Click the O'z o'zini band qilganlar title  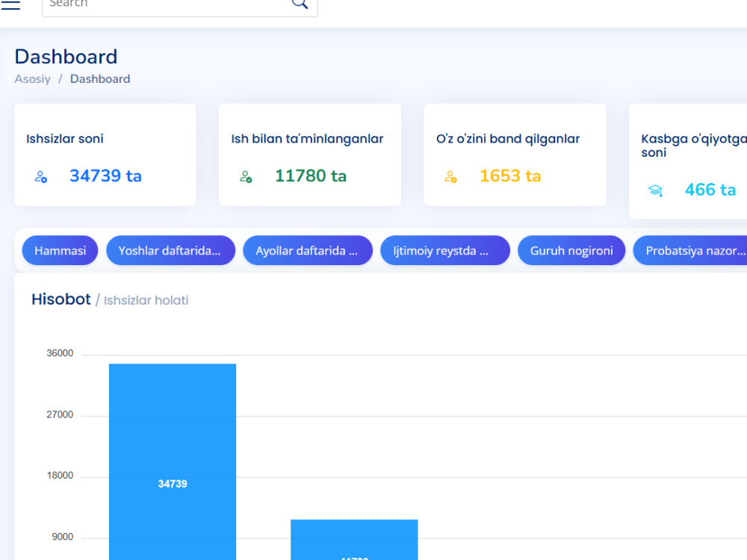tap(508, 139)
